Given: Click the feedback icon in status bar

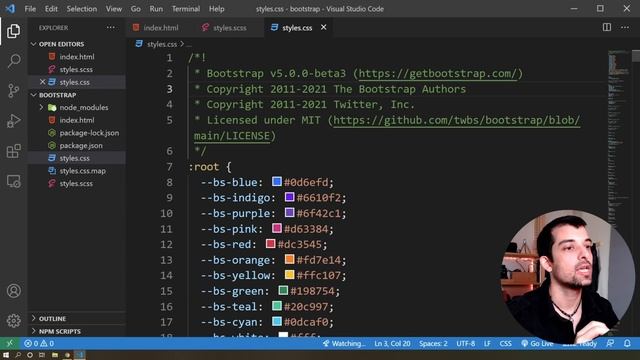Looking at the screenshot, I should (610, 344).
